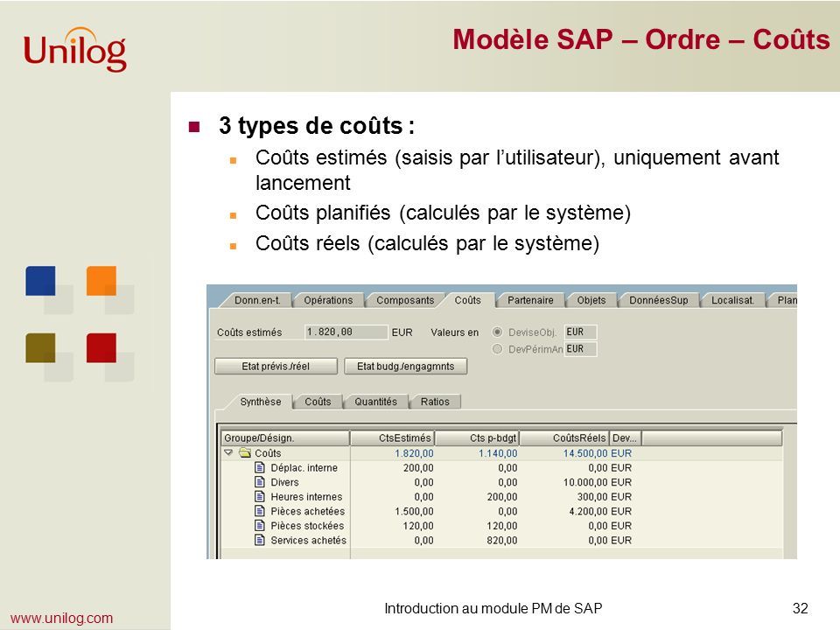Select the Pièces stockées row label

(x=307, y=526)
